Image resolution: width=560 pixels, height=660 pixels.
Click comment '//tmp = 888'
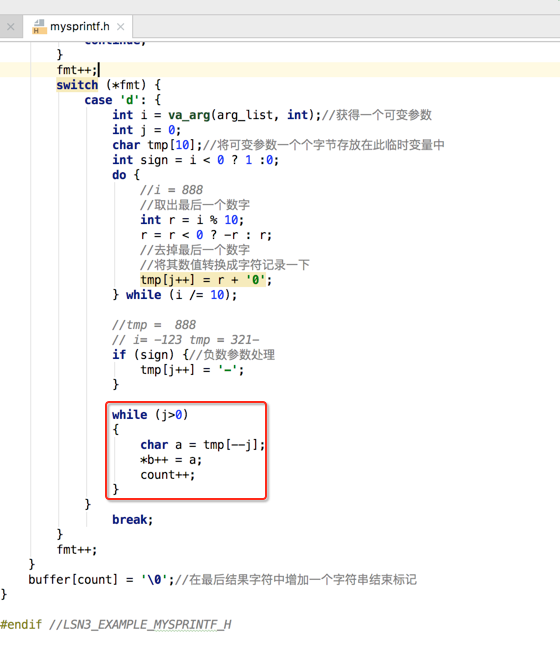pos(154,325)
